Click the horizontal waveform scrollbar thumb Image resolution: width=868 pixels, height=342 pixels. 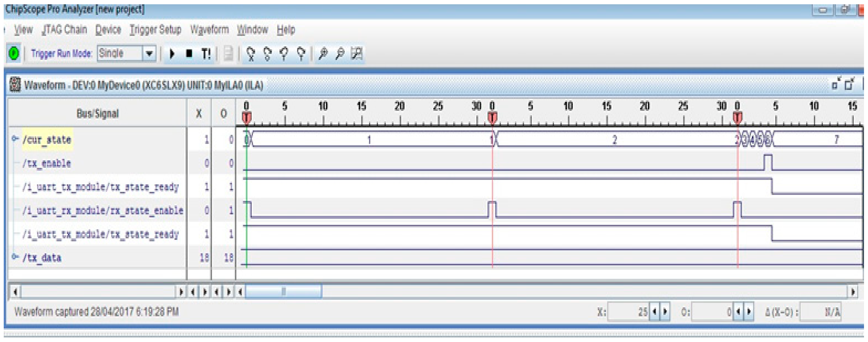(283, 292)
